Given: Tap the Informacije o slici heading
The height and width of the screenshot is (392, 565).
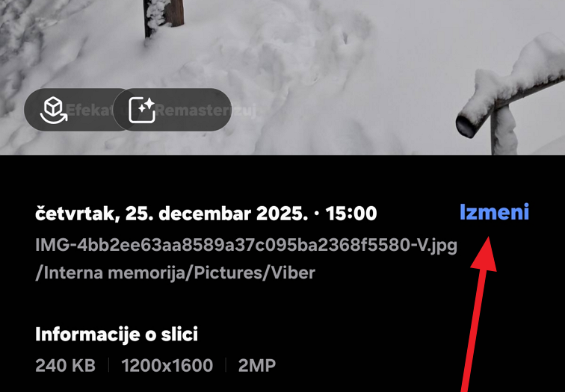Looking at the screenshot, I should (x=117, y=335).
